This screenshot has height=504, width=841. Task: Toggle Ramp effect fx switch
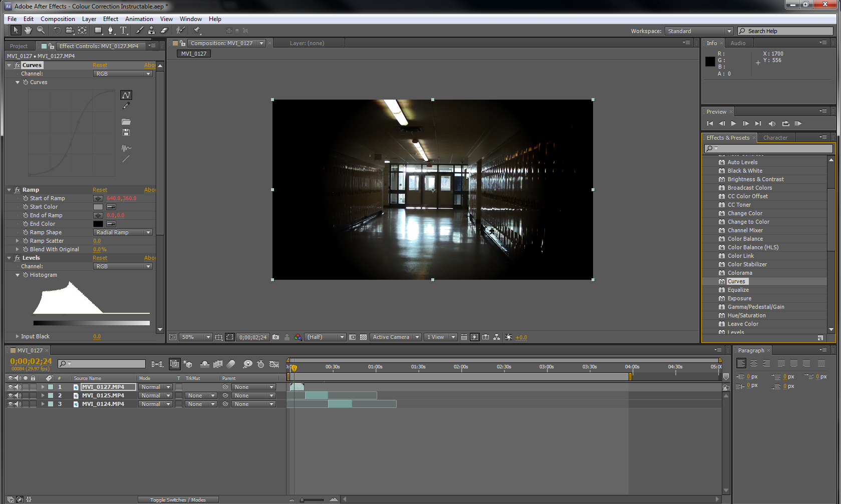pos(18,190)
